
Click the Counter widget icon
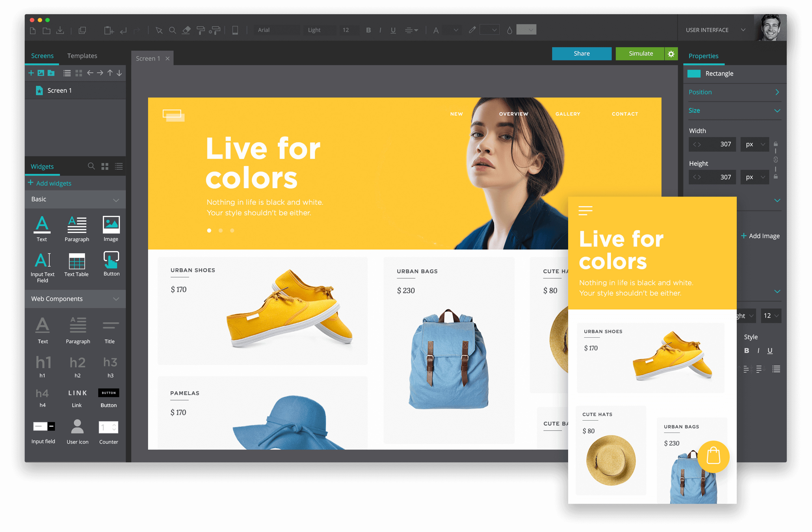tap(109, 429)
